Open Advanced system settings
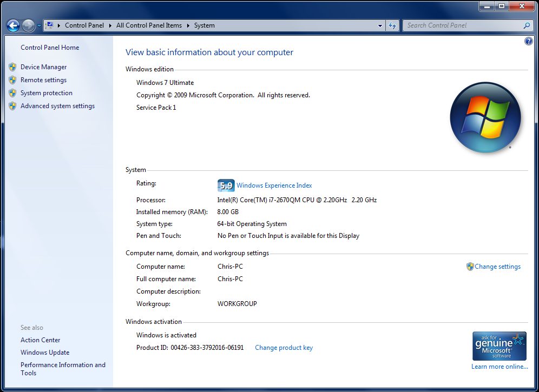Image resolution: width=539 pixels, height=392 pixels. (57, 106)
